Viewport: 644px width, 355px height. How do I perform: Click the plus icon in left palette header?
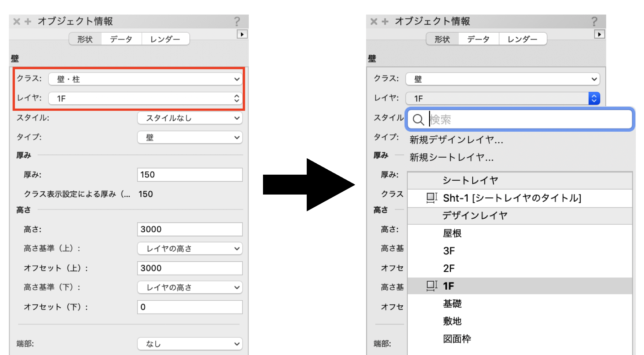tap(28, 22)
